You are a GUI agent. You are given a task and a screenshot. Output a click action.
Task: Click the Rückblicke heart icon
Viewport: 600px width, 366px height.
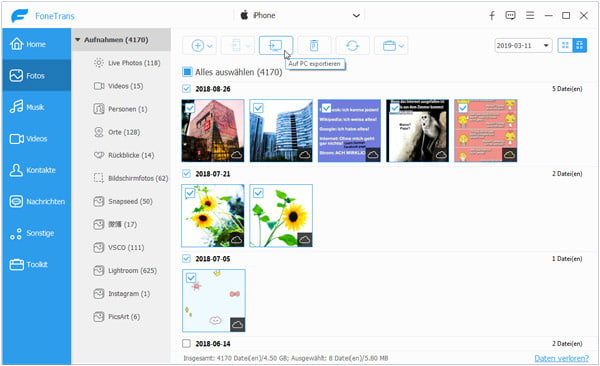(99, 155)
